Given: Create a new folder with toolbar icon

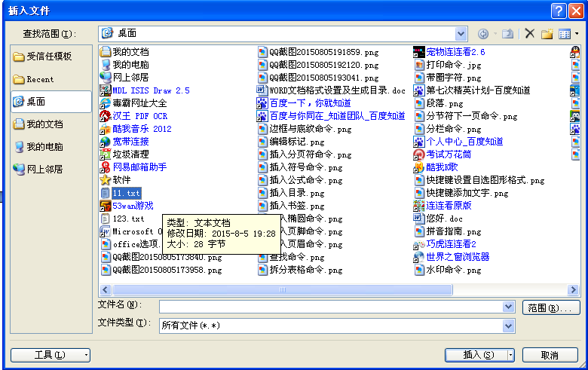Looking at the screenshot, I should 547,34.
